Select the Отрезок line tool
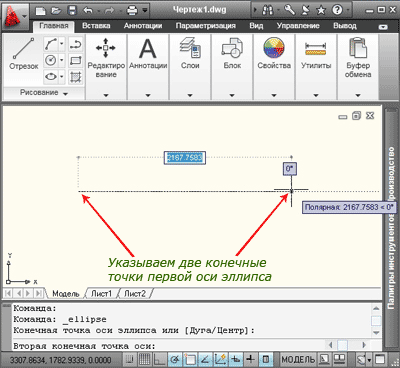The width and height of the screenshot is (400, 368). [x=23, y=54]
